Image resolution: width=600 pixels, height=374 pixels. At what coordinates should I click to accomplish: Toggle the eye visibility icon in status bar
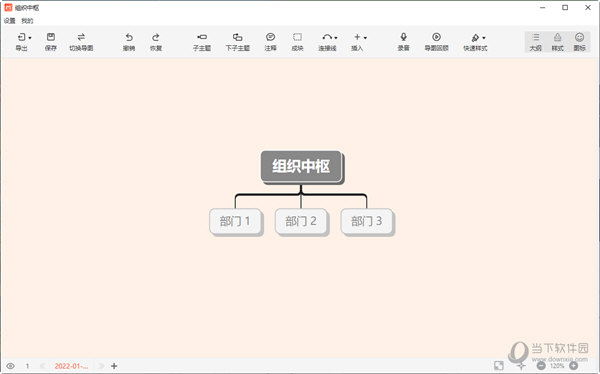pyautogui.click(x=10, y=366)
